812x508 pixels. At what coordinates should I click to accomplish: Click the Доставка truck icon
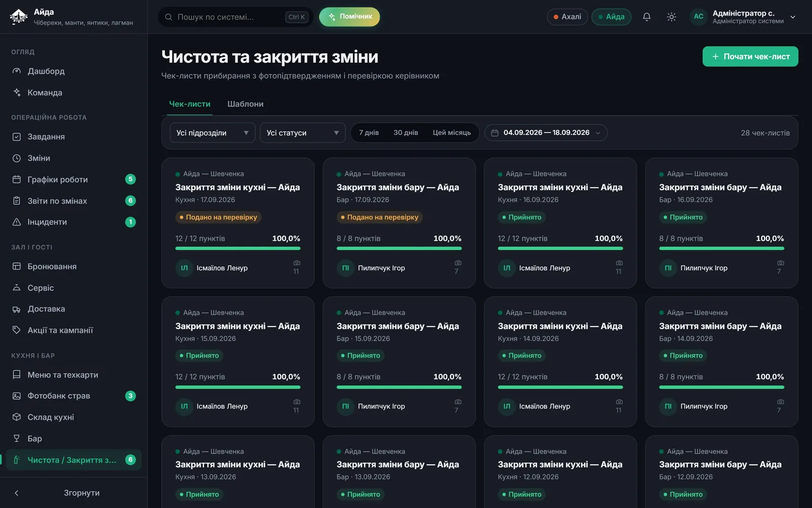(x=17, y=309)
